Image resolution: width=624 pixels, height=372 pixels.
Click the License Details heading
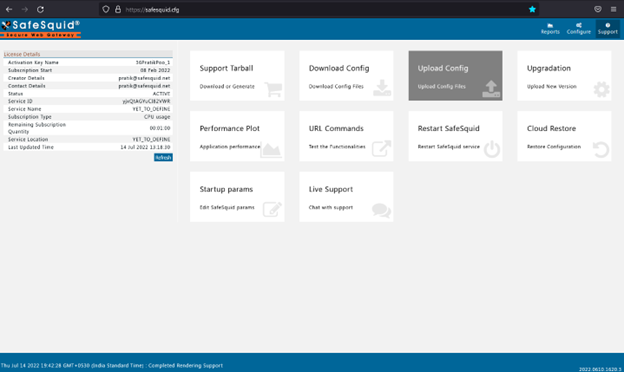(x=22, y=54)
